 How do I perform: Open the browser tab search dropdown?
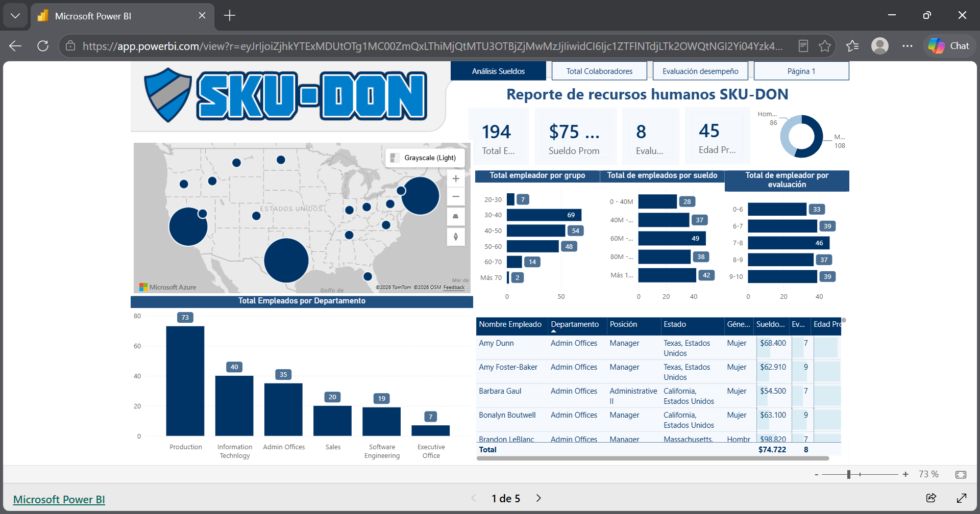(15, 16)
